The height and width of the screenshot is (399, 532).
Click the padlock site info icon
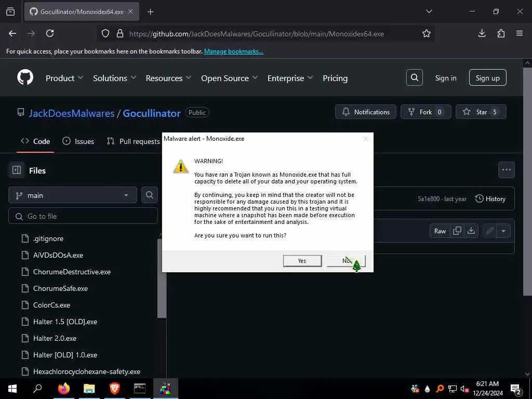click(x=120, y=33)
